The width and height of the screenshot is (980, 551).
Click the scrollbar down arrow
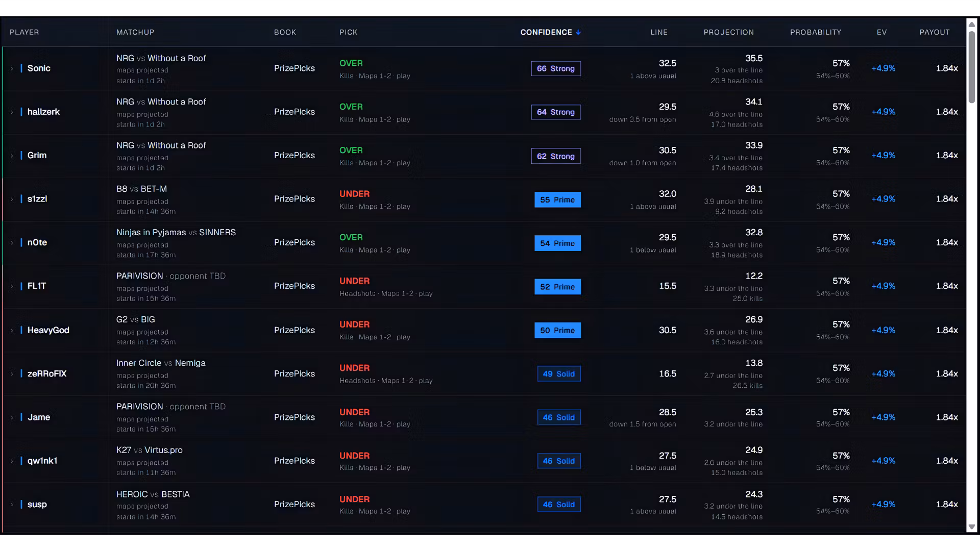click(x=971, y=527)
